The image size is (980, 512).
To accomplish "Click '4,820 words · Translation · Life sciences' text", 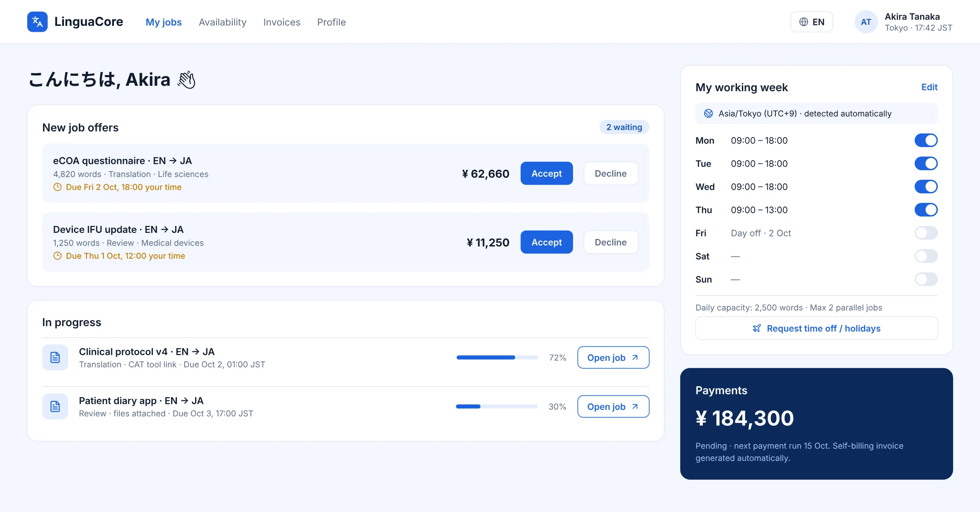I will point(131,174).
